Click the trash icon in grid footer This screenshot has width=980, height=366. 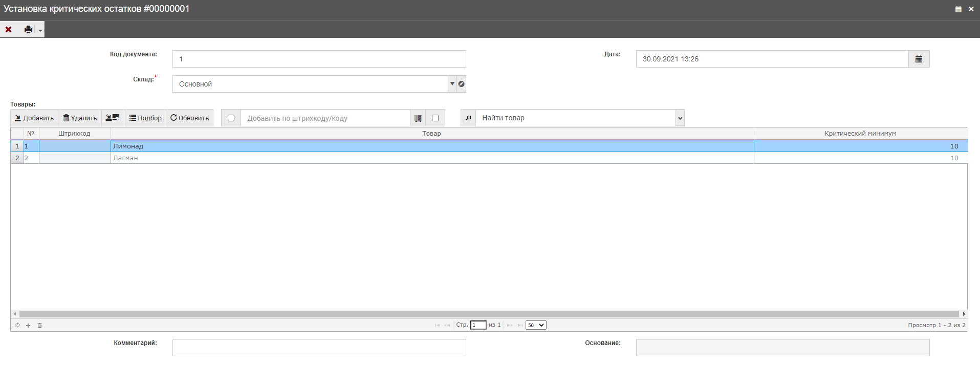[39, 326]
